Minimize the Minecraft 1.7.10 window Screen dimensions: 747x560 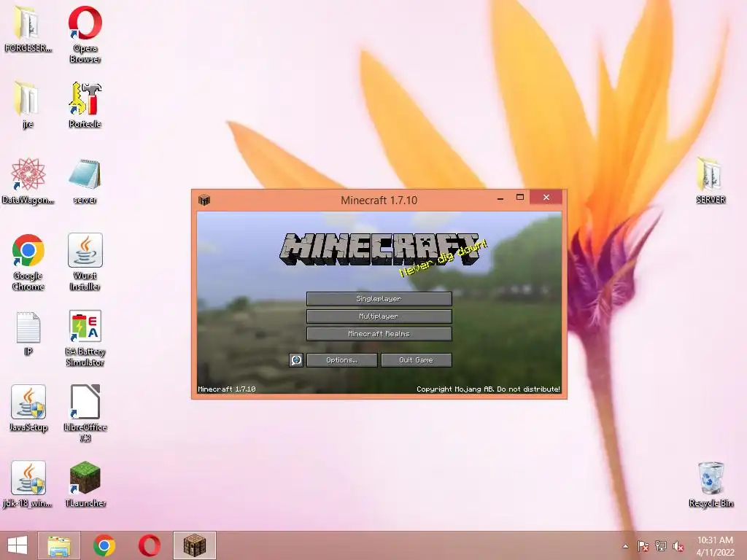pos(500,198)
